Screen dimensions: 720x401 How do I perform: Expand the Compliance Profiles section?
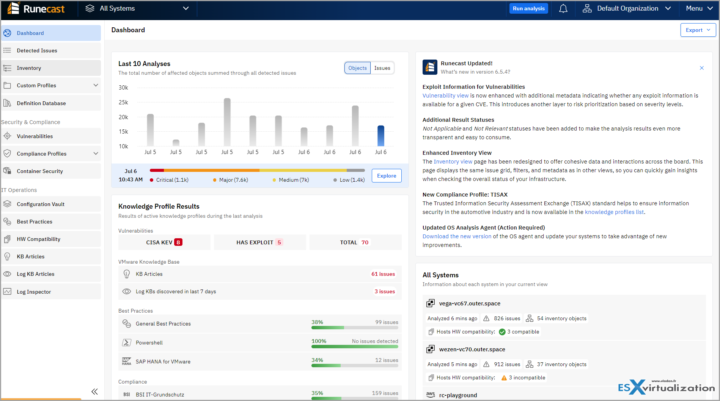[x=95, y=154]
